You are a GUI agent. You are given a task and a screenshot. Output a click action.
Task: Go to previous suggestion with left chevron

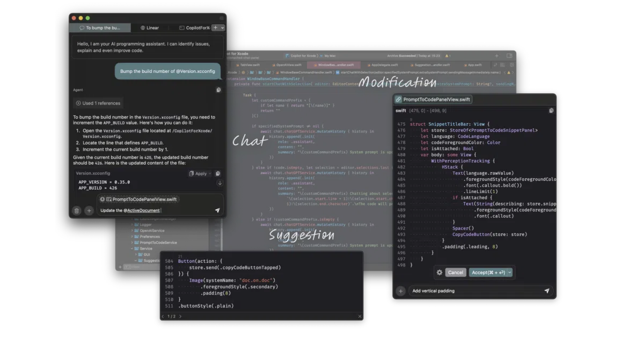pyautogui.click(x=164, y=317)
